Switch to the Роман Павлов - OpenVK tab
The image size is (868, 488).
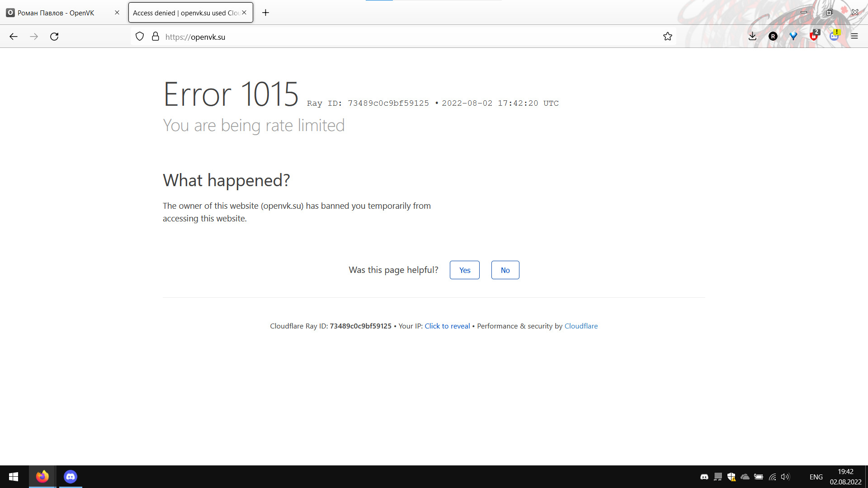coord(57,13)
